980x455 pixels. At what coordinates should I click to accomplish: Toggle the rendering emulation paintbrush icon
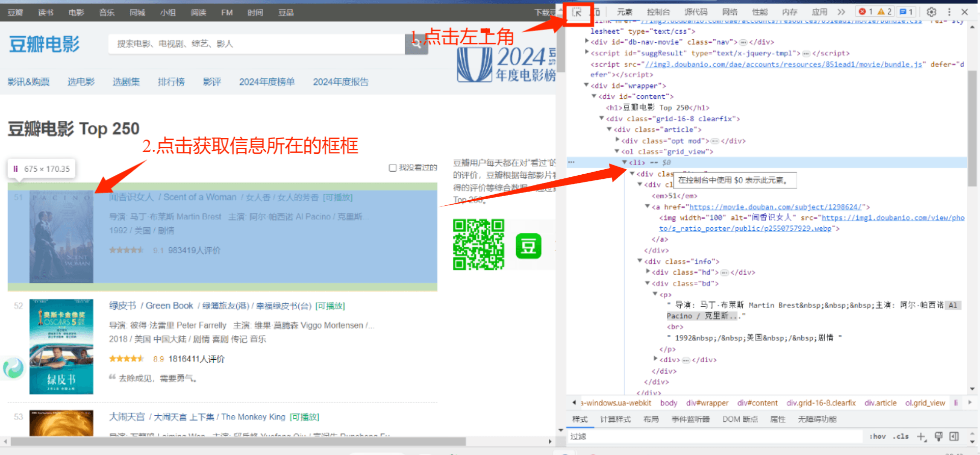pyautogui.click(x=938, y=436)
